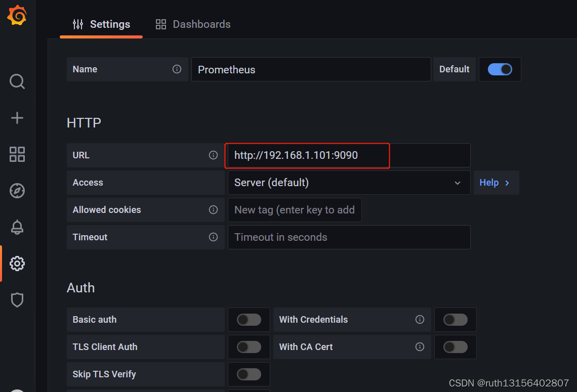Open the Alerting bell icon
This screenshot has height=392, width=577.
click(x=17, y=227)
